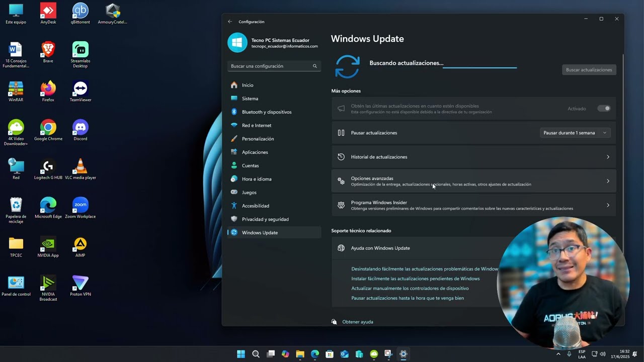
Task: Click the Buscando actualizaciones progress bar
Action: (x=479, y=67)
